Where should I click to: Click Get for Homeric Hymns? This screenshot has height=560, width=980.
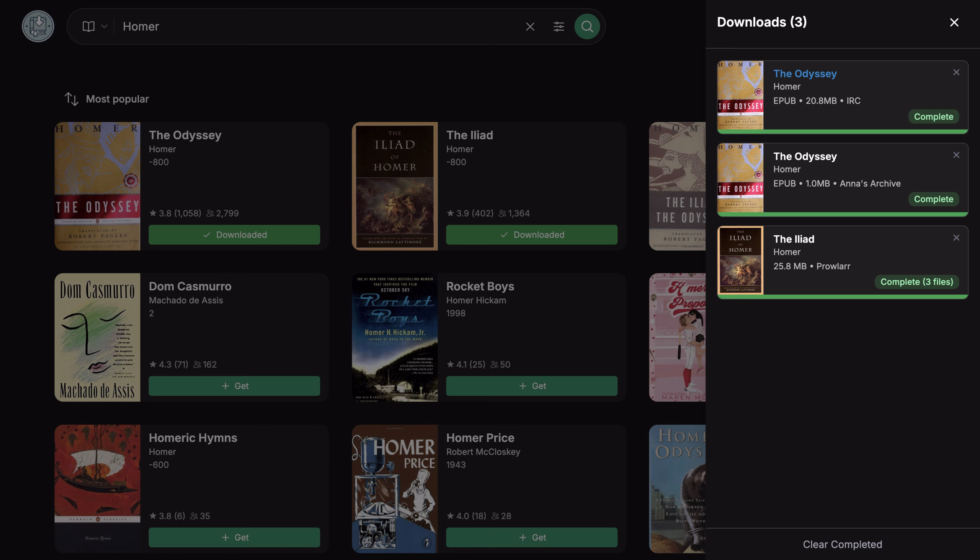coord(234,537)
